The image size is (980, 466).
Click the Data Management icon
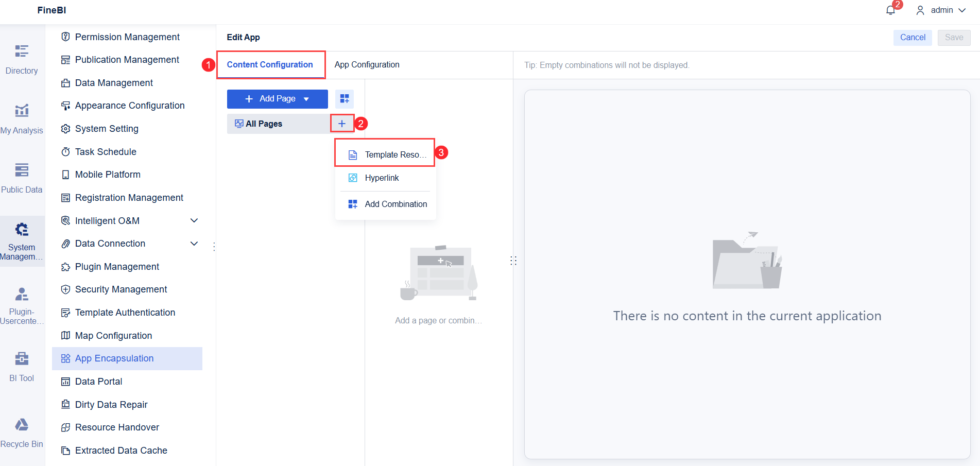65,83
